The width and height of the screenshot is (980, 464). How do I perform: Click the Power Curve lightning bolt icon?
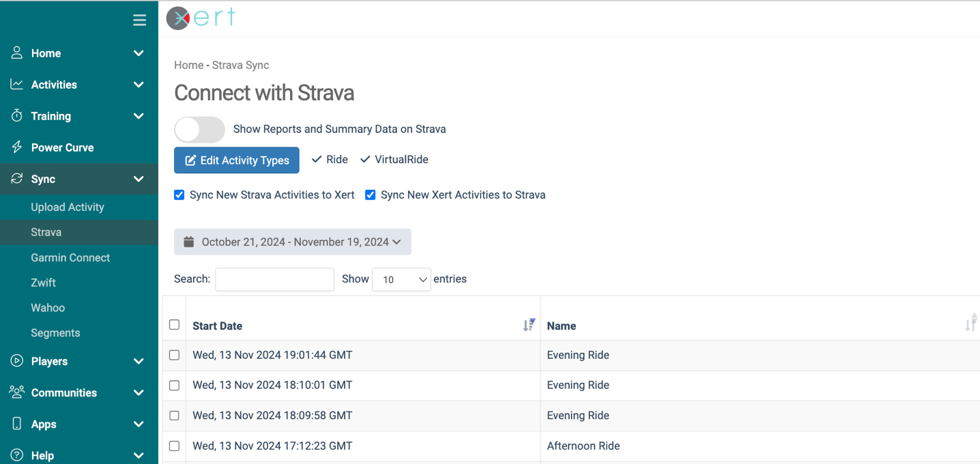(x=17, y=147)
